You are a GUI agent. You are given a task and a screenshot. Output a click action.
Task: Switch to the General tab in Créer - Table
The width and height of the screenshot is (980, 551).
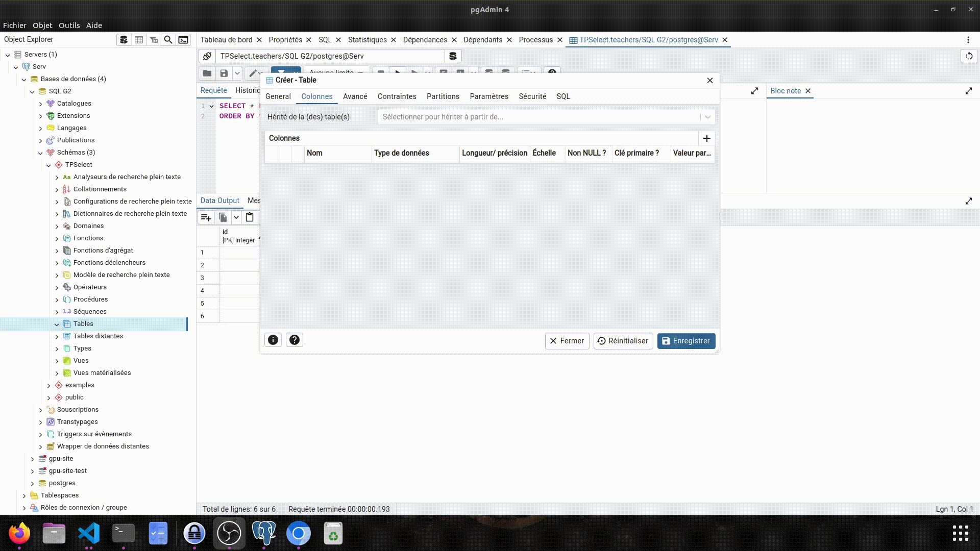tap(278, 96)
